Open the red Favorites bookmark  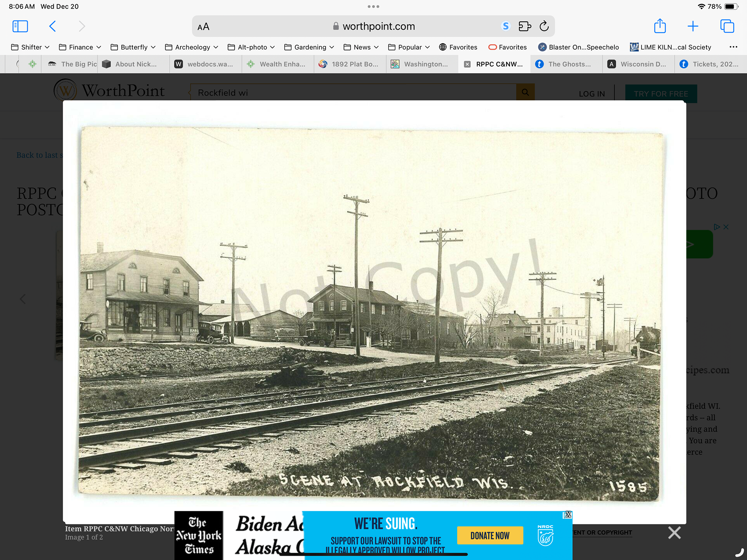[x=508, y=47]
